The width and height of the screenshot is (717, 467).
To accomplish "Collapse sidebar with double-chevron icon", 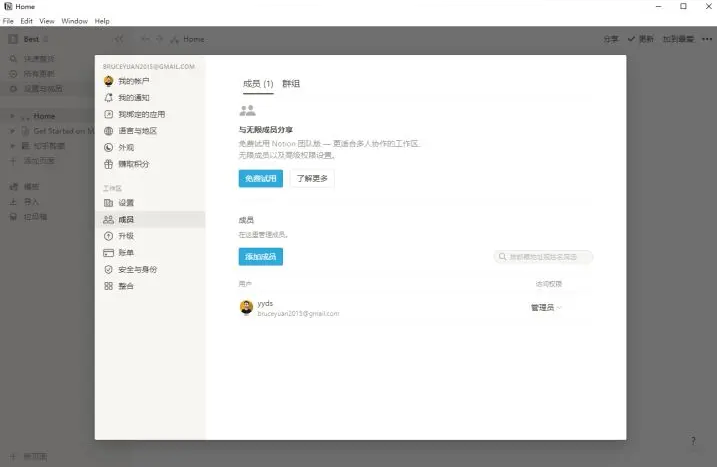I will (x=119, y=39).
